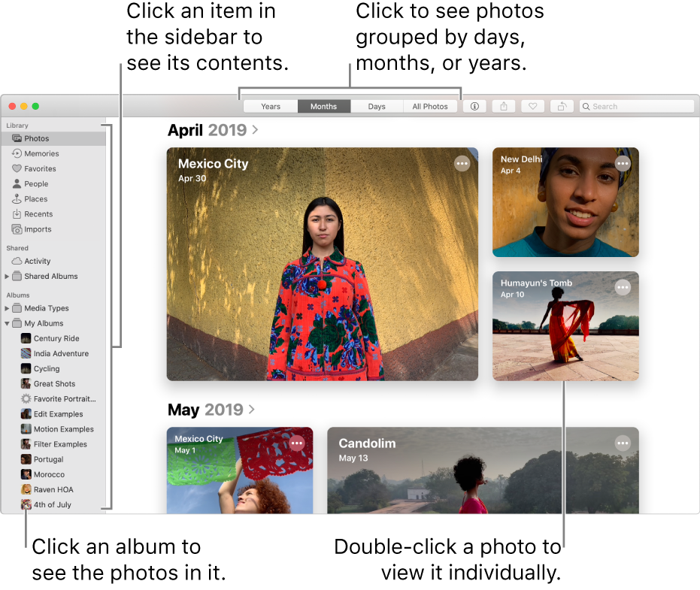Switch the view to Days
The height and width of the screenshot is (590, 700).
tap(376, 106)
